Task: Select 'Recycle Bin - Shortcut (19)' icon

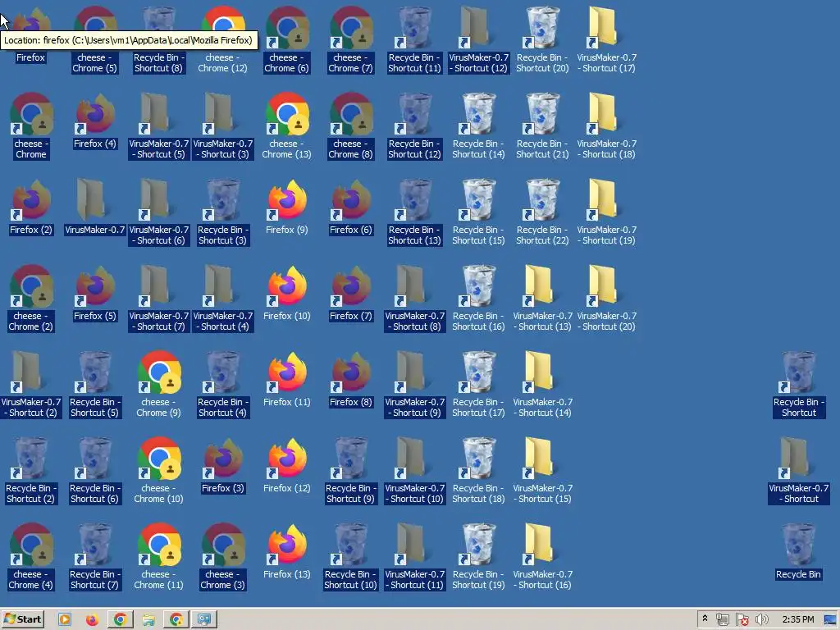Action: pyautogui.click(x=478, y=557)
